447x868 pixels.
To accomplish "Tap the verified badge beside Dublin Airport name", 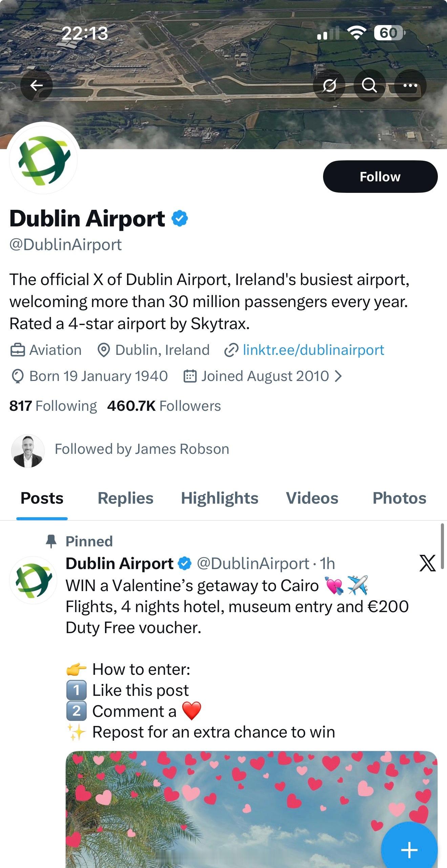I will point(180,218).
